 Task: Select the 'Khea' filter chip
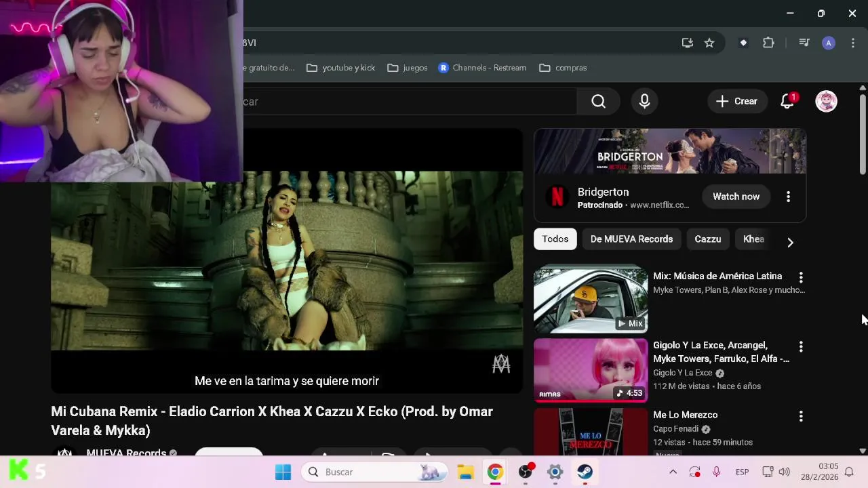pyautogui.click(x=753, y=239)
